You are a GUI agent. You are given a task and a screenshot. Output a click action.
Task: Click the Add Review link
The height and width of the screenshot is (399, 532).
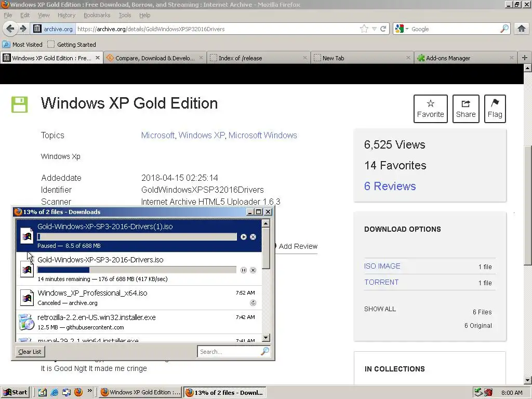[x=298, y=246]
